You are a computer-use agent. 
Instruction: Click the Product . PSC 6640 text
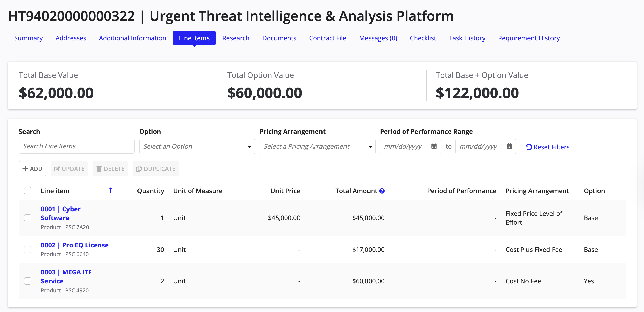pyautogui.click(x=65, y=254)
